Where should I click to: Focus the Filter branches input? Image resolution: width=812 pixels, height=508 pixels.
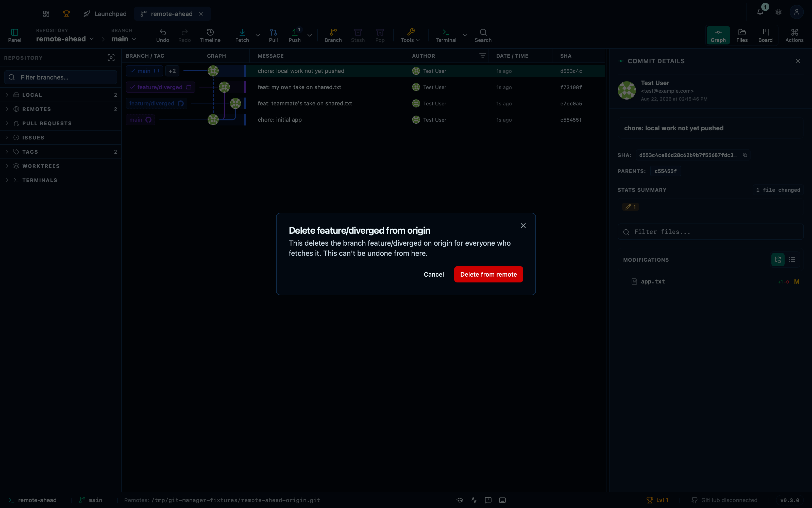click(61, 77)
